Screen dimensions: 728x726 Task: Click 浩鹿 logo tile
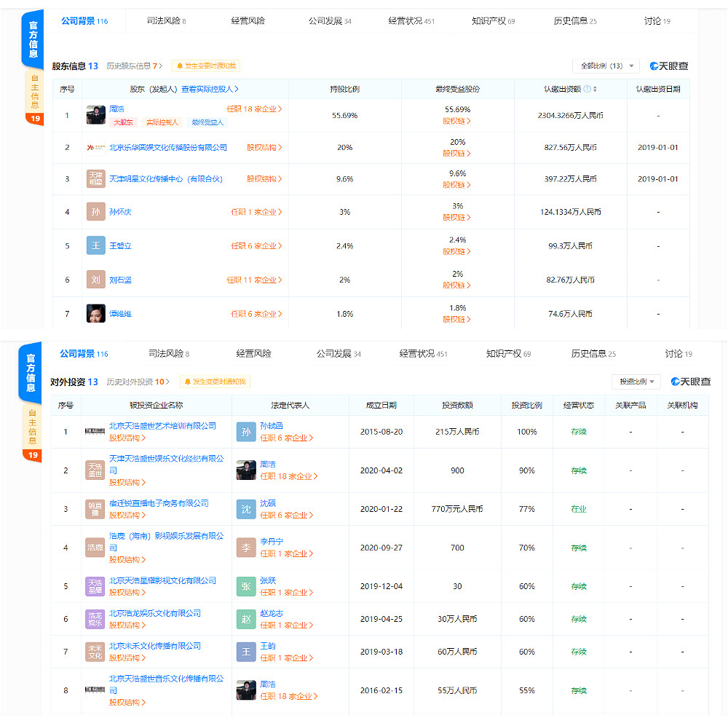point(95,548)
